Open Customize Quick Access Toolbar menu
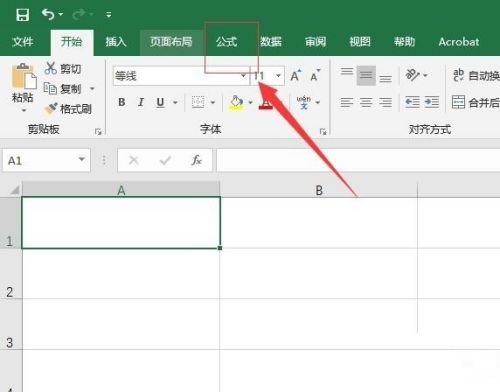500x392 pixels. (x=109, y=15)
